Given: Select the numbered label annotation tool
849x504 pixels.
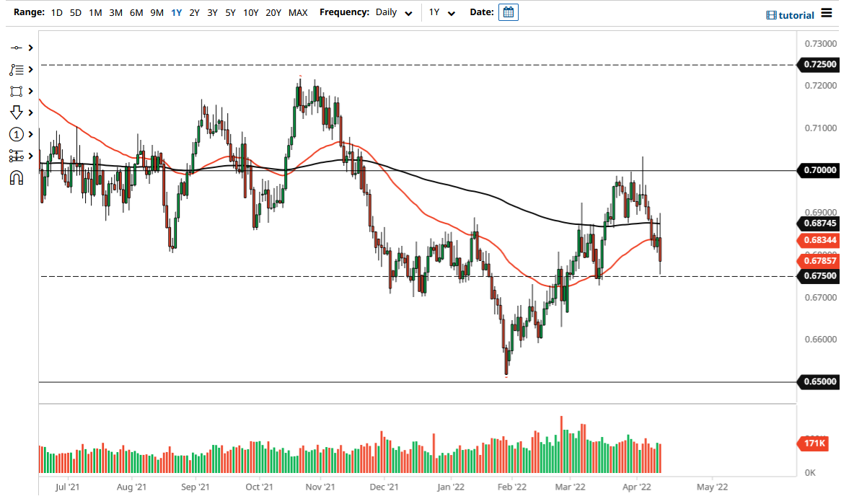Looking at the screenshot, I should point(17,134).
